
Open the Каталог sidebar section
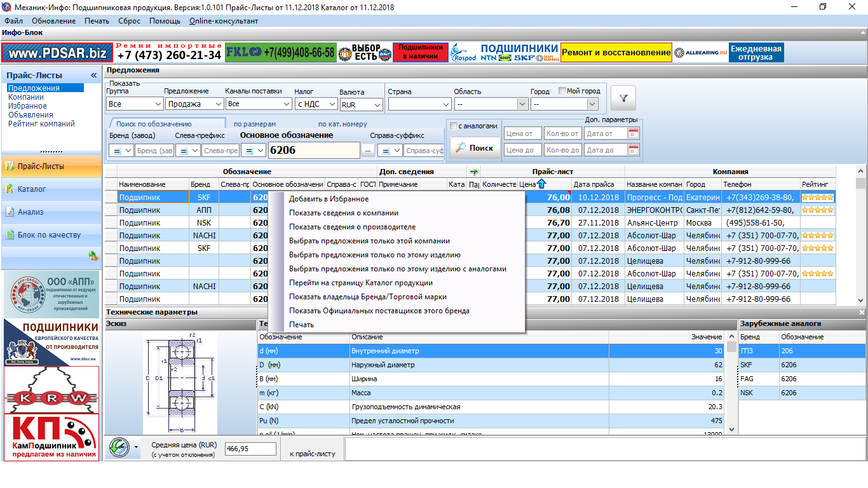pos(51,189)
